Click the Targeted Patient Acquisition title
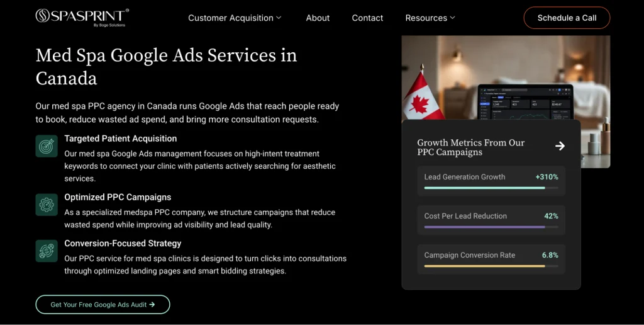This screenshot has height=325, width=644. click(x=120, y=139)
